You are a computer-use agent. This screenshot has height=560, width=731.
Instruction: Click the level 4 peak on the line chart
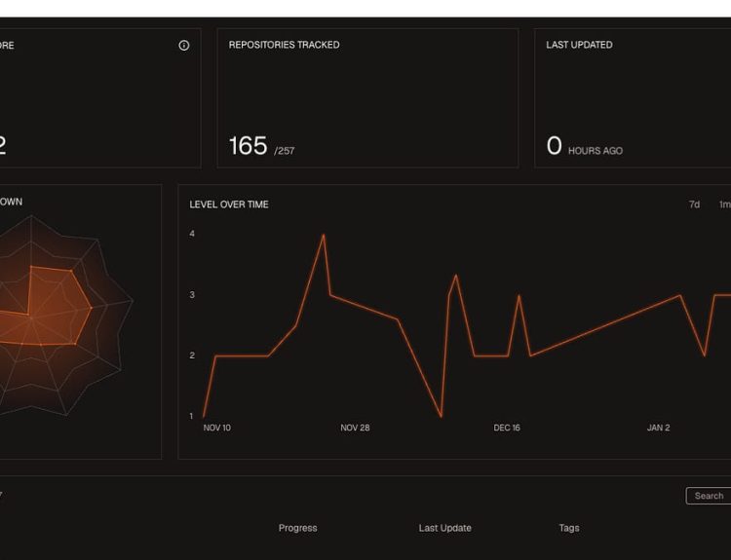click(x=324, y=235)
